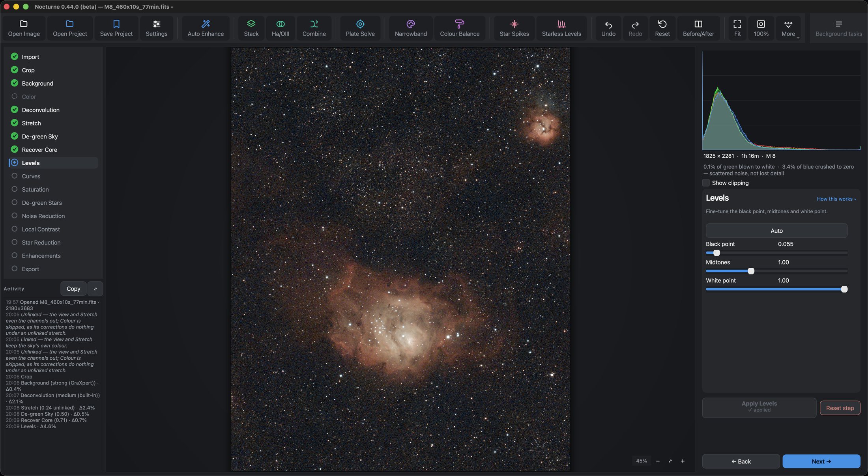Select the Curves workflow step

[53, 176]
